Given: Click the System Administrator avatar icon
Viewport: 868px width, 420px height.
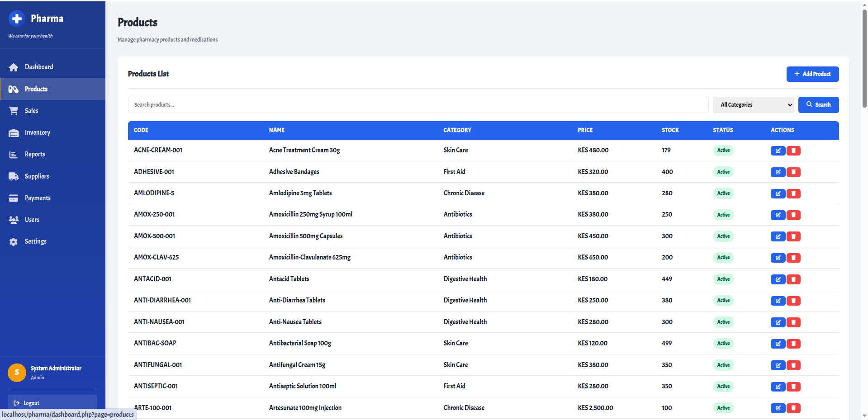Looking at the screenshot, I should [17, 373].
